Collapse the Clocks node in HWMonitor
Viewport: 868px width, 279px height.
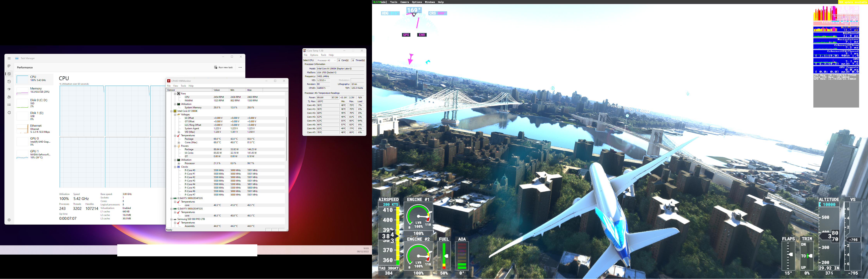(x=175, y=167)
